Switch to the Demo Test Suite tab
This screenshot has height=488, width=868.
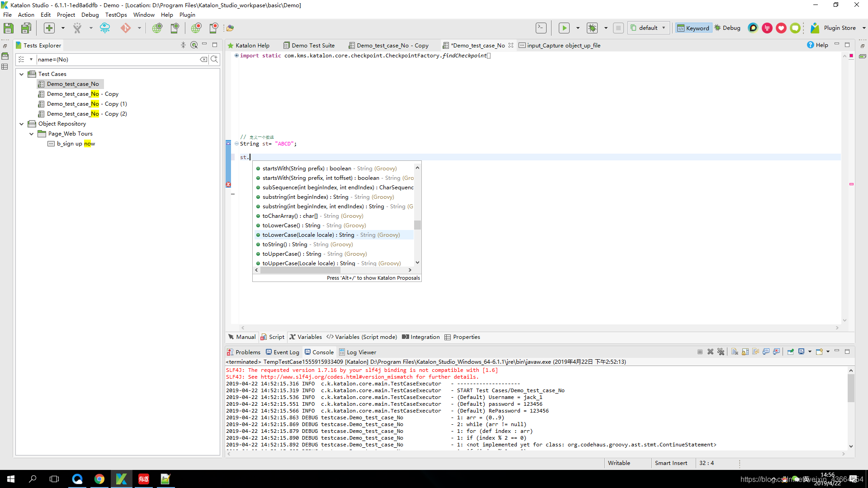[x=309, y=45]
